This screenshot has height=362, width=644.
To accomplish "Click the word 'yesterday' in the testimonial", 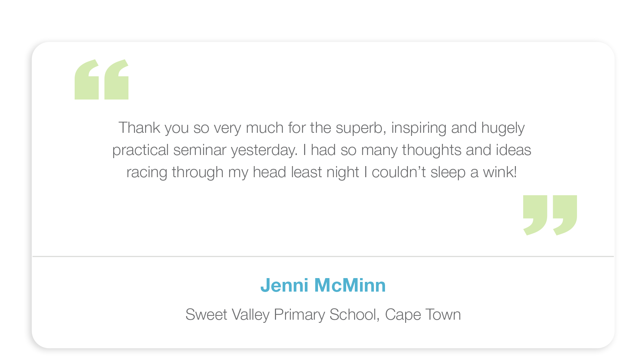I will point(264,150).
